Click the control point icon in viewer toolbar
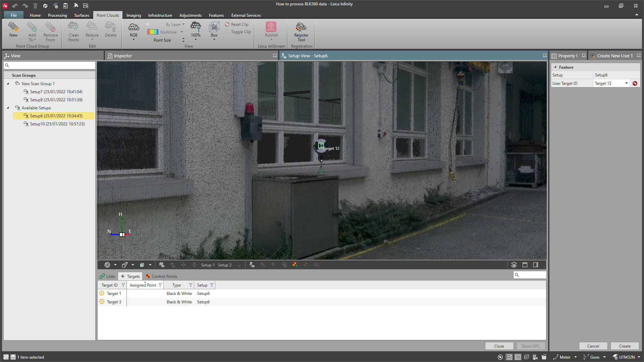The height and width of the screenshot is (362, 644). 295,265
